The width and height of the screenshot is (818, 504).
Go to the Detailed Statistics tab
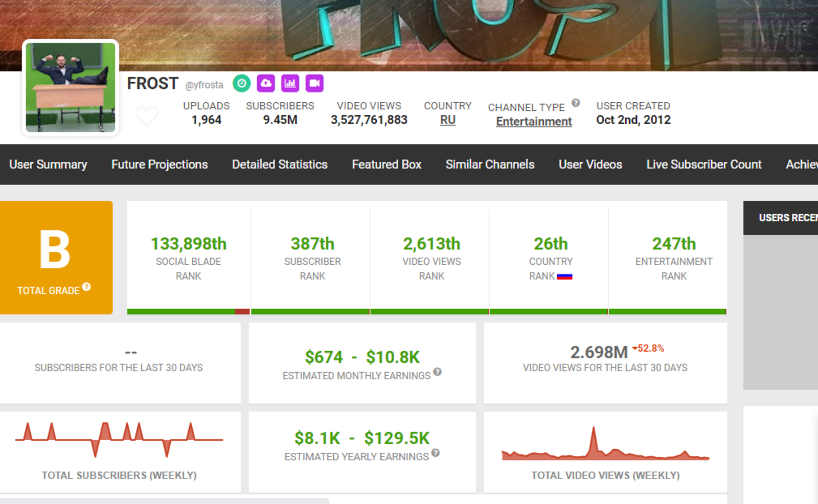pyautogui.click(x=280, y=164)
